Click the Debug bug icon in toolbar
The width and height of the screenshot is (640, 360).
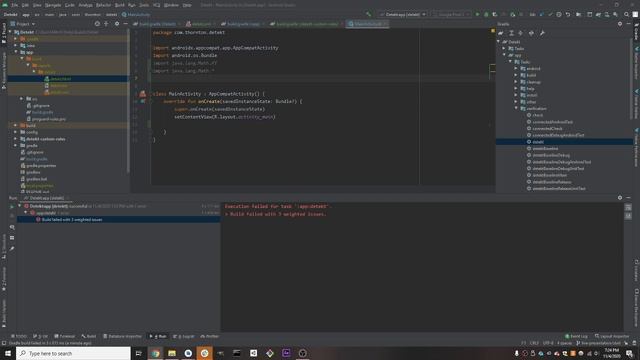(486, 14)
